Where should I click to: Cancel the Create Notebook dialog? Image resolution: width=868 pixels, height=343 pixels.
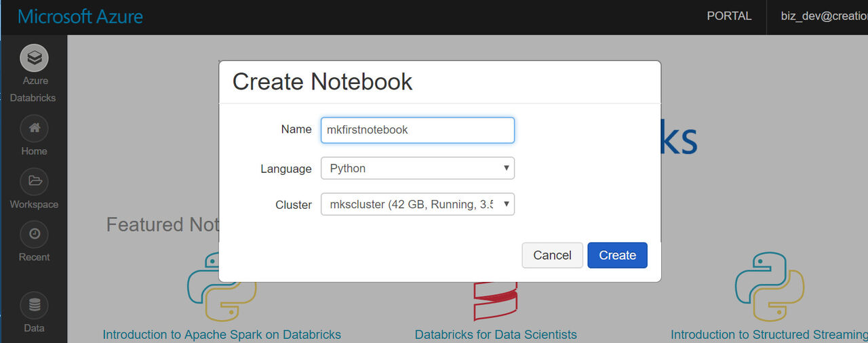pos(552,256)
